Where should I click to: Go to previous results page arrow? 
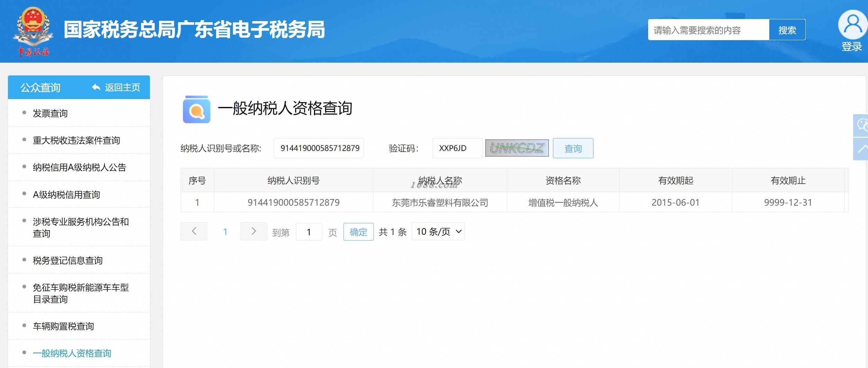[x=194, y=231]
